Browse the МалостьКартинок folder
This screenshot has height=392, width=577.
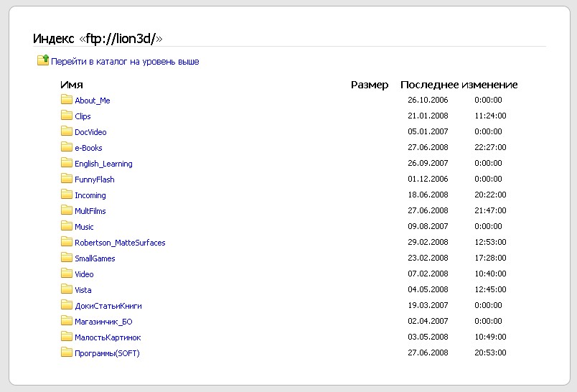[x=108, y=337]
